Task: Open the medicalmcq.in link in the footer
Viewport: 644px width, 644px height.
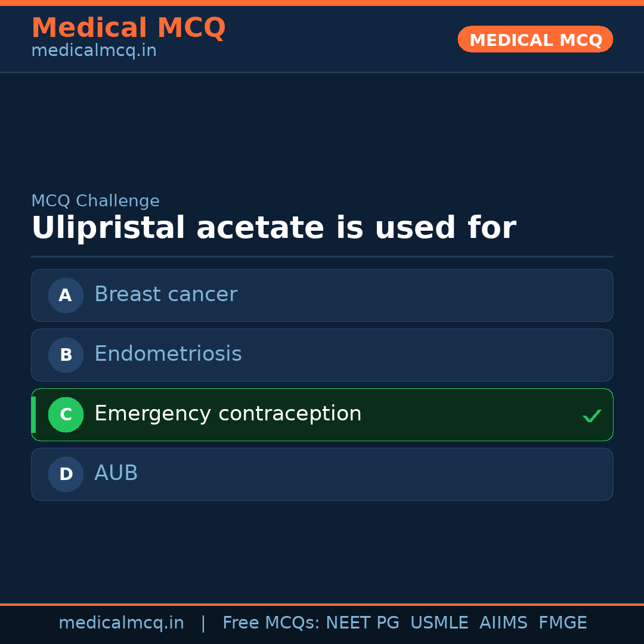Action: (121, 623)
